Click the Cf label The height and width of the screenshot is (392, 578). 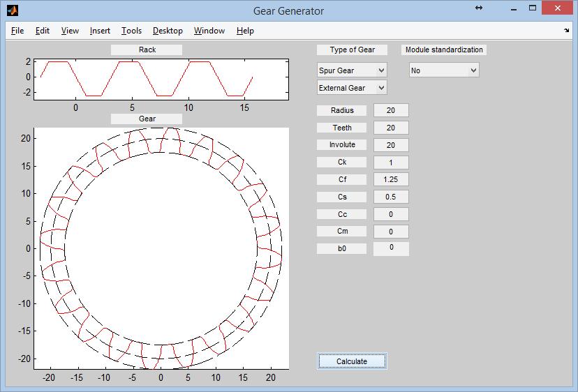(x=342, y=179)
